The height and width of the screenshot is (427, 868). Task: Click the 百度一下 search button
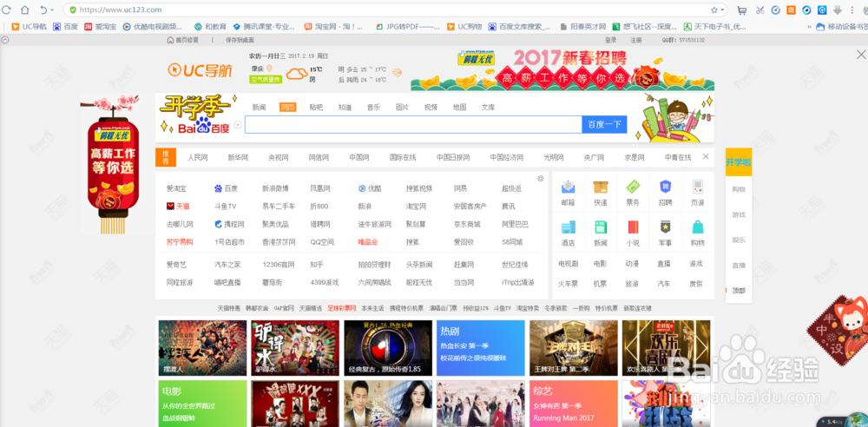(x=604, y=125)
